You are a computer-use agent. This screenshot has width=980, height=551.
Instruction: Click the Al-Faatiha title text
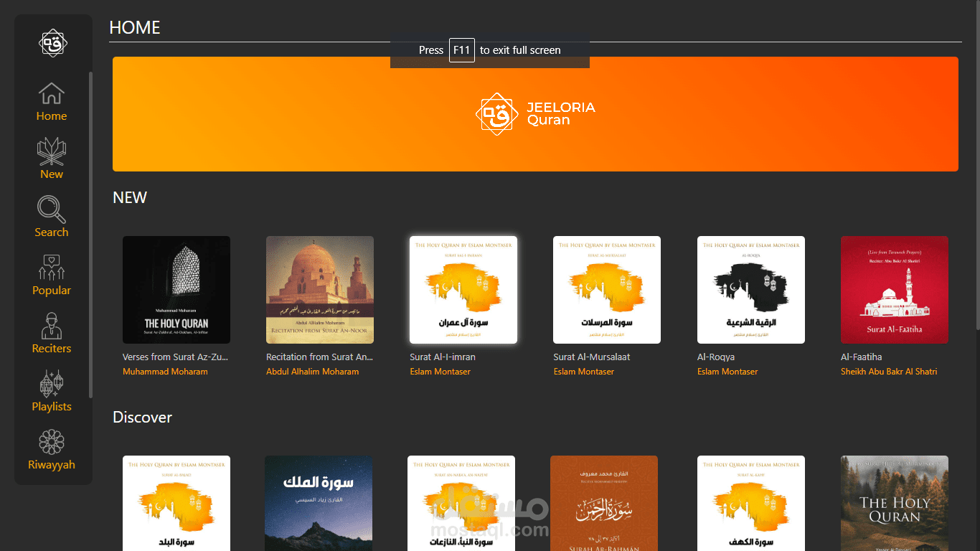click(x=862, y=357)
